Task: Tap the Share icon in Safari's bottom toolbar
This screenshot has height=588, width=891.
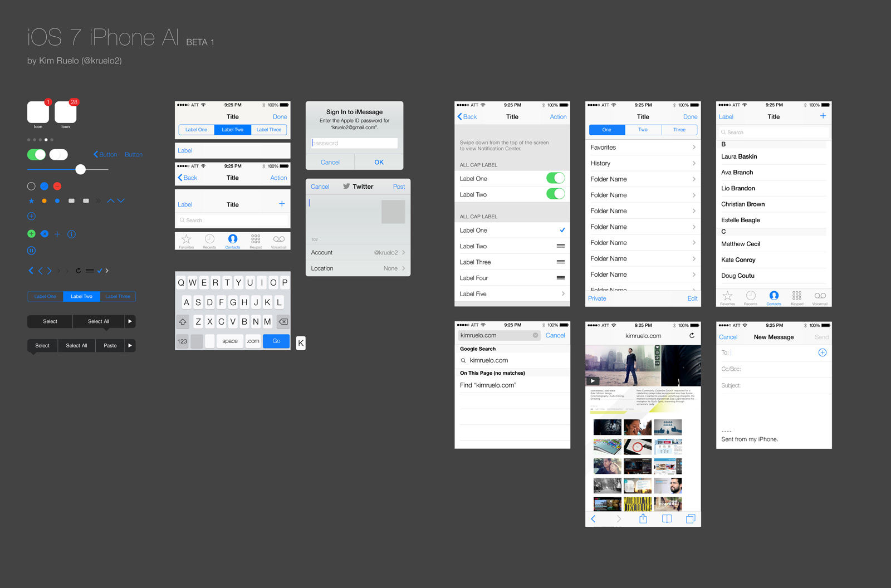Action: (643, 518)
